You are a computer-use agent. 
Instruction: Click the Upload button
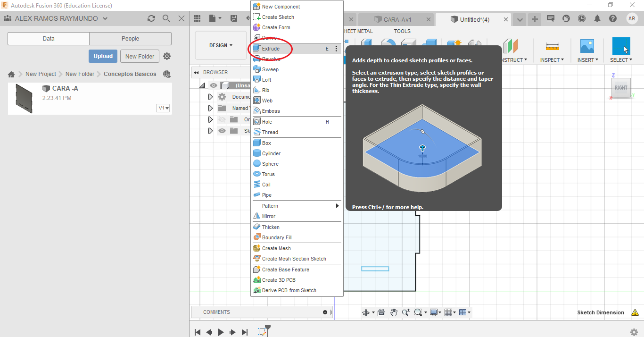(x=103, y=56)
